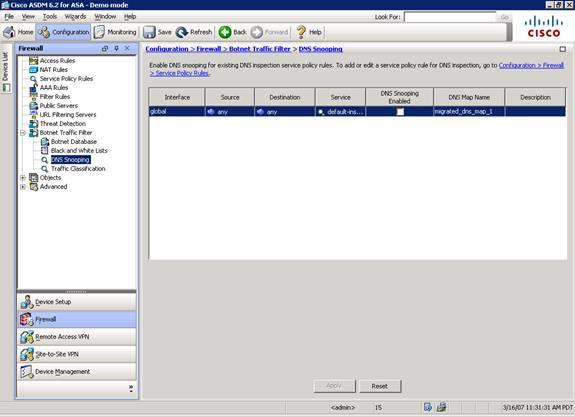This screenshot has height=417, width=575.
Task: Click the Go search button
Action: pyautogui.click(x=505, y=17)
